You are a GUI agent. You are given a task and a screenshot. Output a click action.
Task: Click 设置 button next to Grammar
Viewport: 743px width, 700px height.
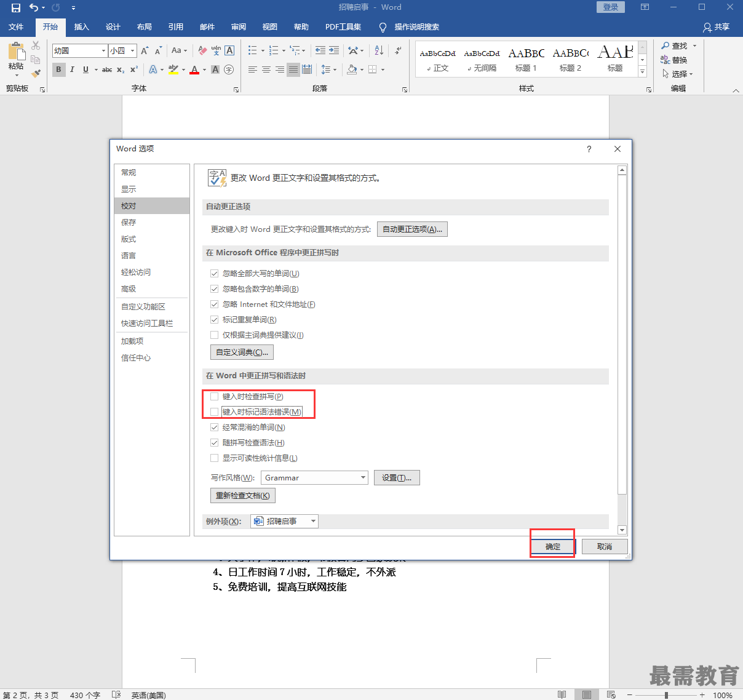397,477
